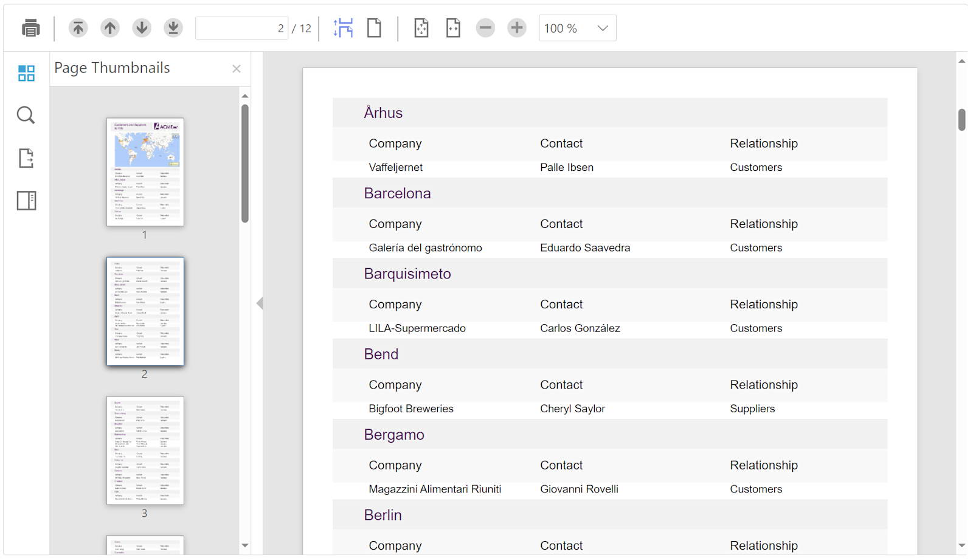Viewport: 973px width, 560px height.
Task: Click the document vertical scrollbar thumb
Action: coord(962,120)
